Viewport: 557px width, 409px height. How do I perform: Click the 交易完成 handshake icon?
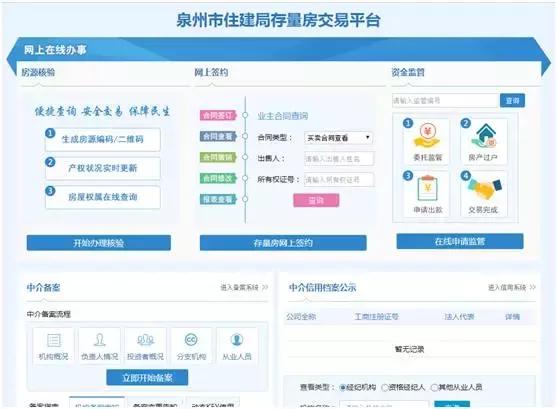485,189
